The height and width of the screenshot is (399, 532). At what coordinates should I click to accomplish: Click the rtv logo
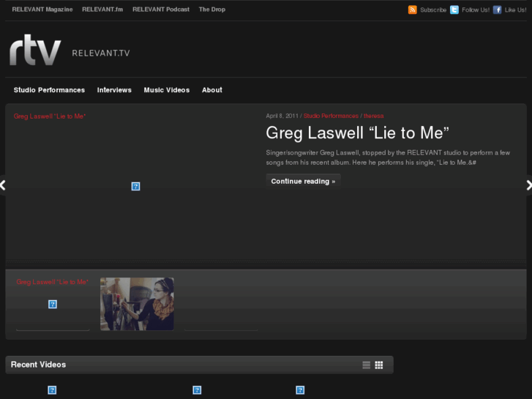pyautogui.click(x=35, y=50)
